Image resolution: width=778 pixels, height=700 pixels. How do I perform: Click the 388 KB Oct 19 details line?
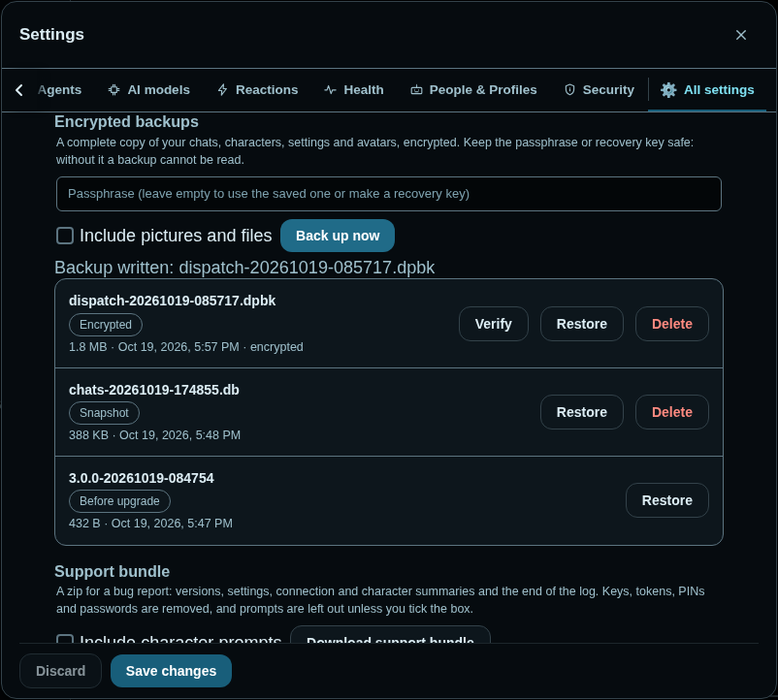155,434
